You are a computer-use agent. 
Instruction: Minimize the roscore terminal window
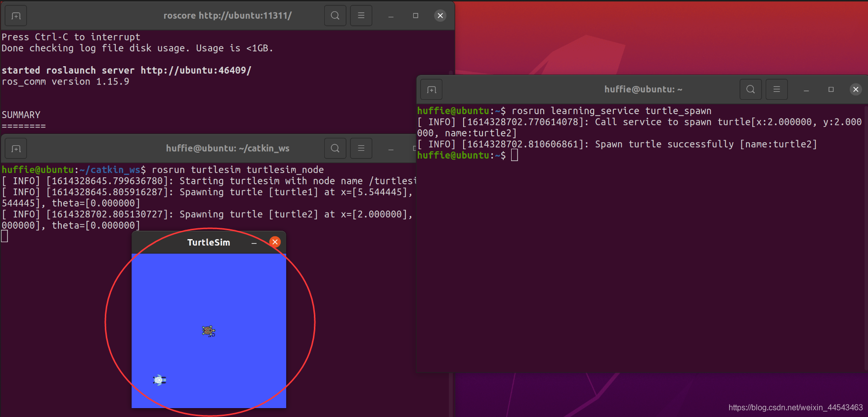391,16
